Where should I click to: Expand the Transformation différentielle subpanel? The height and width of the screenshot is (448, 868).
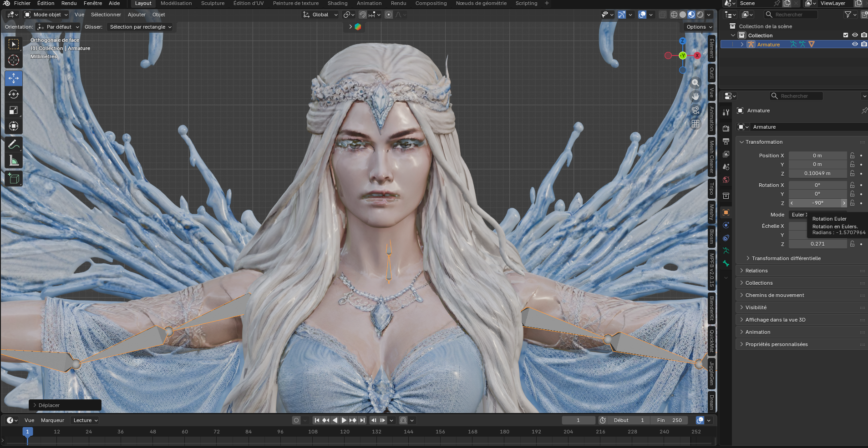[786, 258]
